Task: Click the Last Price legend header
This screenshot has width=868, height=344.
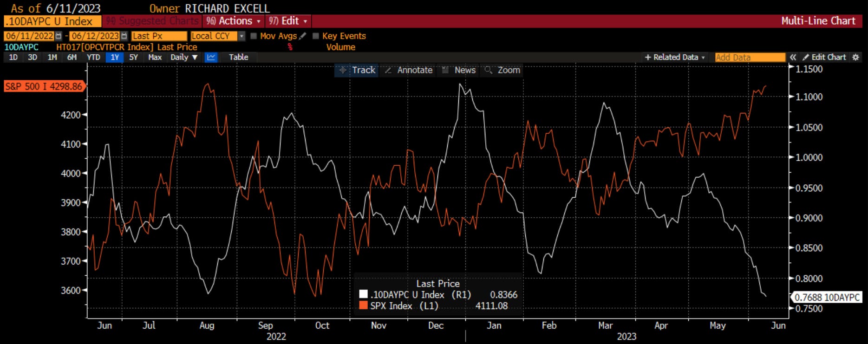Action: click(438, 283)
